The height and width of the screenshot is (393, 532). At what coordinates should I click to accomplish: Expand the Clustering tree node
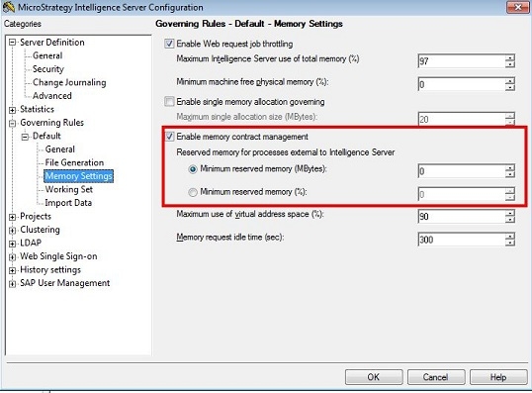[12, 230]
